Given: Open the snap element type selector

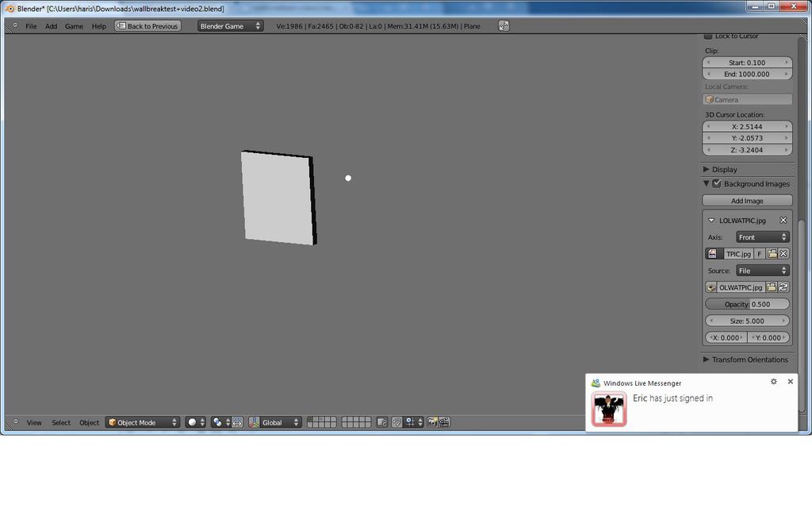Looking at the screenshot, I should tap(414, 422).
